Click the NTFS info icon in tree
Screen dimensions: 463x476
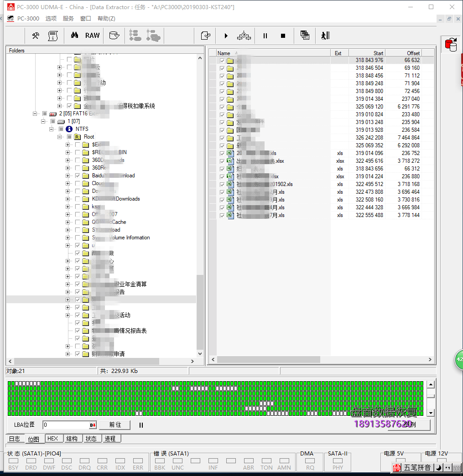(69, 129)
